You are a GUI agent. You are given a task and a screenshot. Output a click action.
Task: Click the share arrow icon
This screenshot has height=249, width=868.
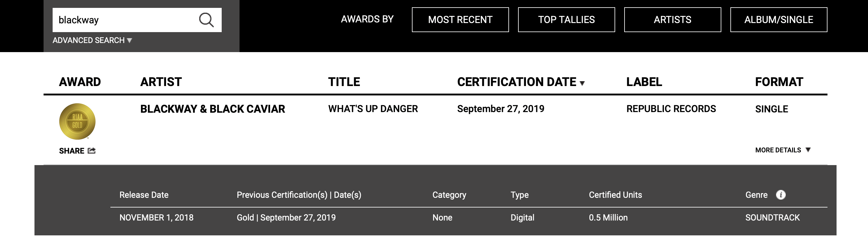(92, 151)
